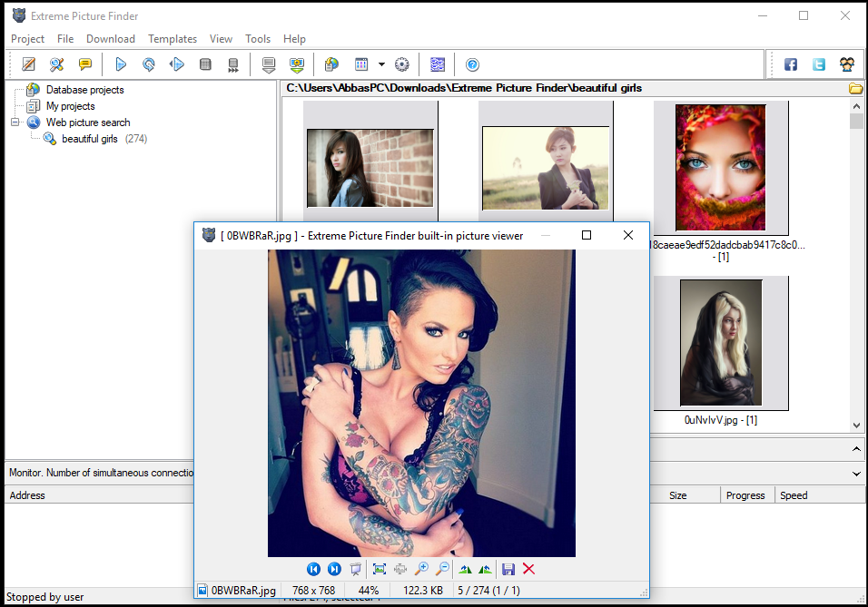Click the 768 x 768 dimensions text
The image size is (868, 607).
[x=313, y=591]
